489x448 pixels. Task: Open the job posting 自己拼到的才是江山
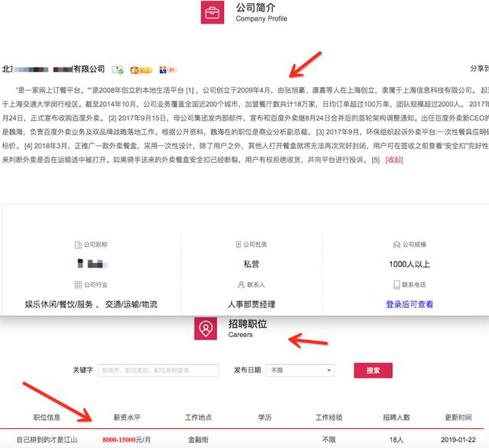tap(47, 440)
